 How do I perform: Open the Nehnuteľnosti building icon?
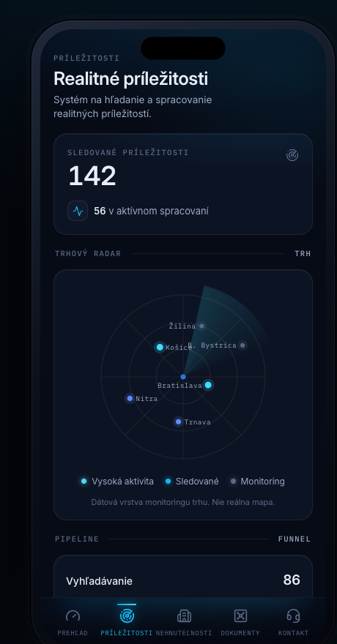click(184, 615)
